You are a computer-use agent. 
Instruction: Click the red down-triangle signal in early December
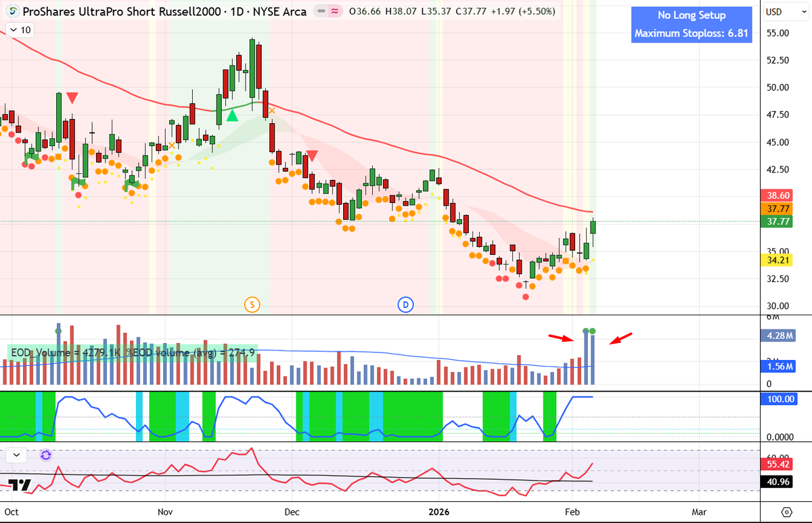(x=312, y=156)
